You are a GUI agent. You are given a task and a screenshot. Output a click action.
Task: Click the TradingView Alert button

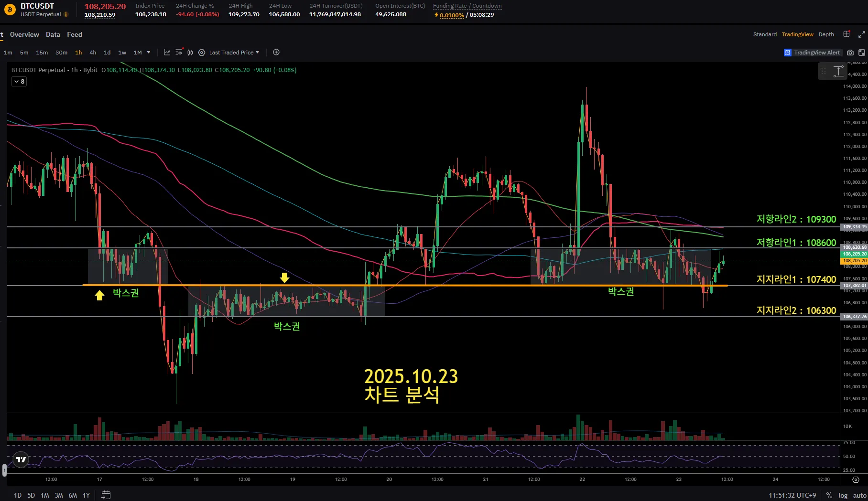pyautogui.click(x=812, y=53)
